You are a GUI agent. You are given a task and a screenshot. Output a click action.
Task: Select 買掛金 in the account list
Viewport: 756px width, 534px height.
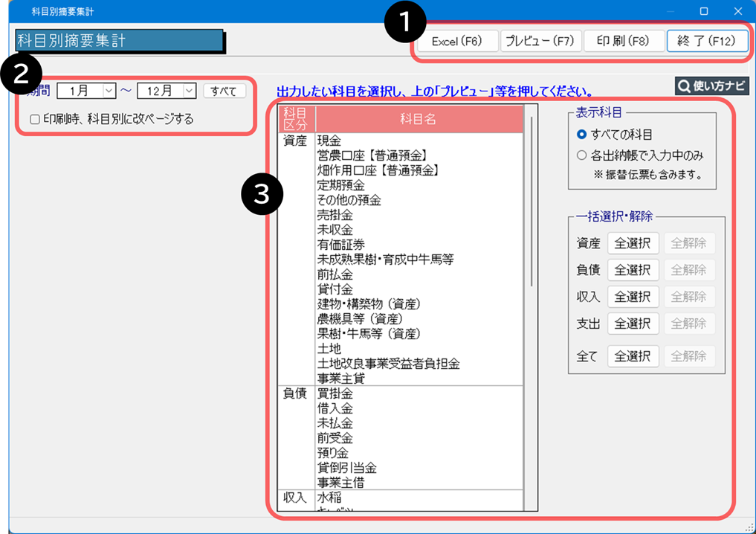(335, 393)
